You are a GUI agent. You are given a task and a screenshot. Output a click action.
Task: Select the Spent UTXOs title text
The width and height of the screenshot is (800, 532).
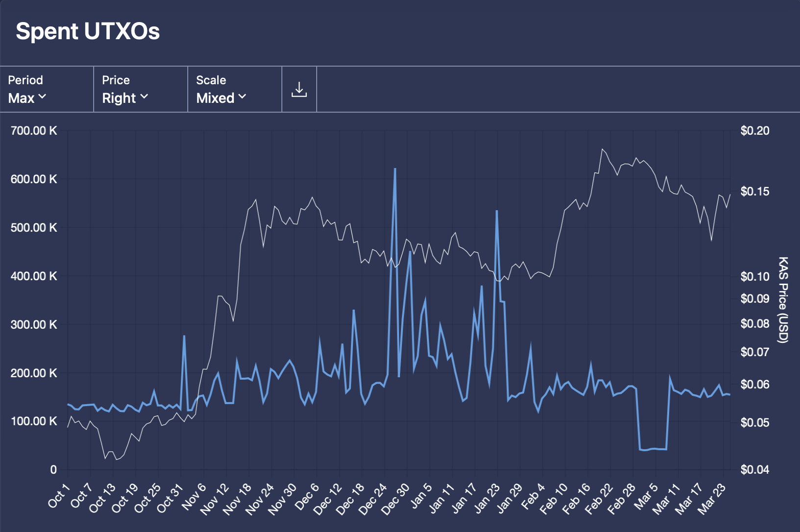(88, 31)
